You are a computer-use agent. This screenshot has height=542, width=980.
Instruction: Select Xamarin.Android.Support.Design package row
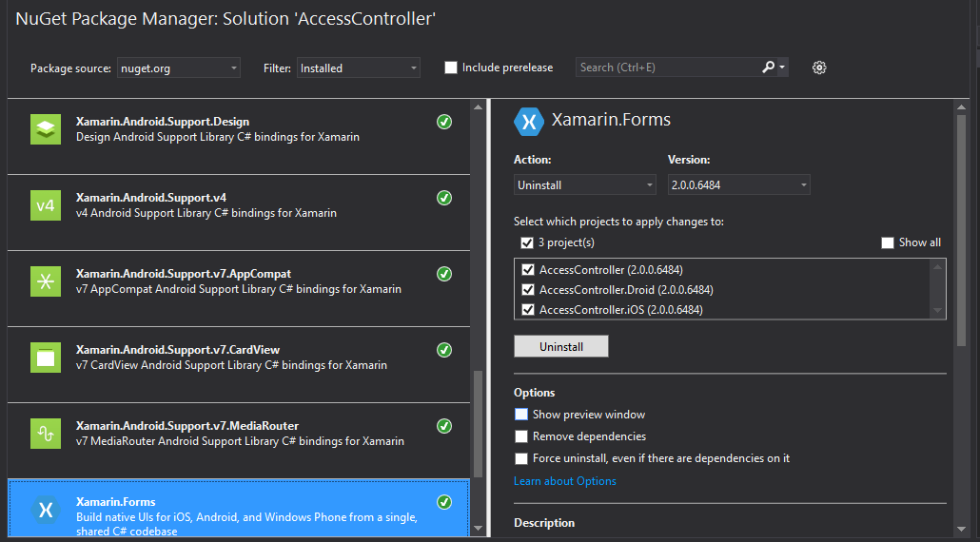tap(238, 137)
